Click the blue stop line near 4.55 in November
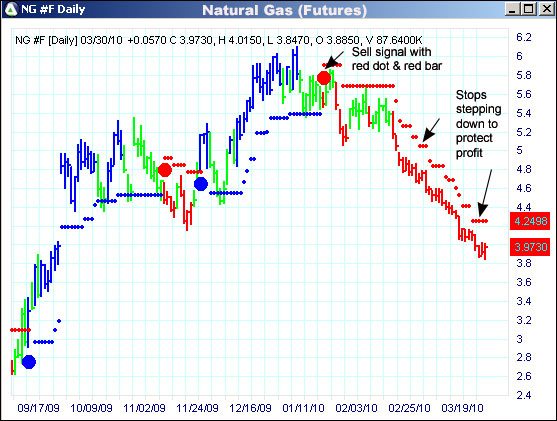Image resolution: width=557 pixels, height=421 pixels. 140,195
